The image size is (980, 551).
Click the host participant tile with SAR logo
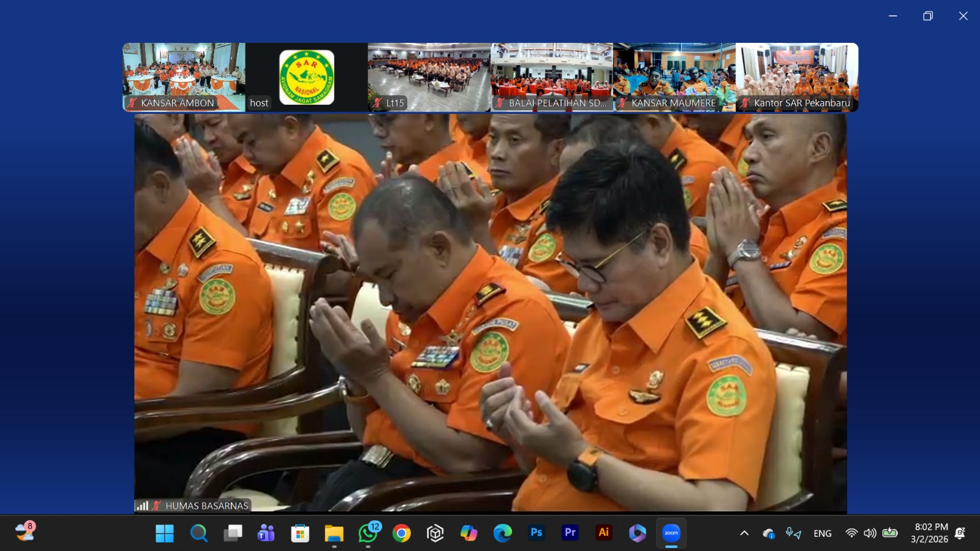coord(306,77)
